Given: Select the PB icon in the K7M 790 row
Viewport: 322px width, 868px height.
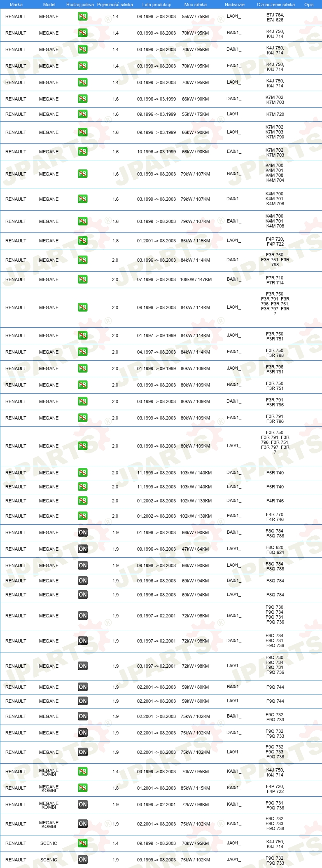Looking at the screenshot, I should 82,132.
